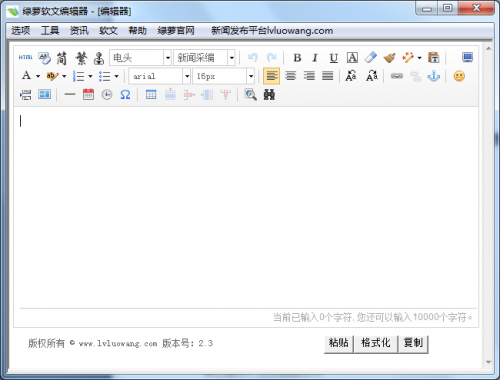Insert a hyperlink
This screenshot has width=500, height=380.
(397, 76)
